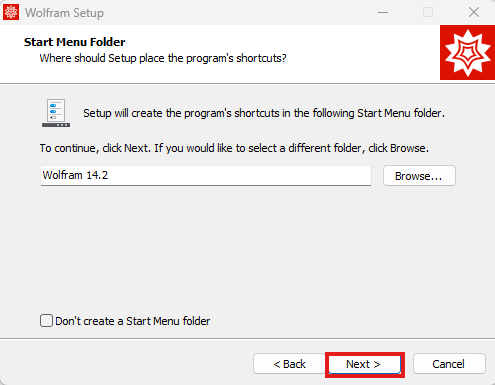Click the "To continue, click Next" instruction line
This screenshot has width=495, height=385.
point(234,148)
